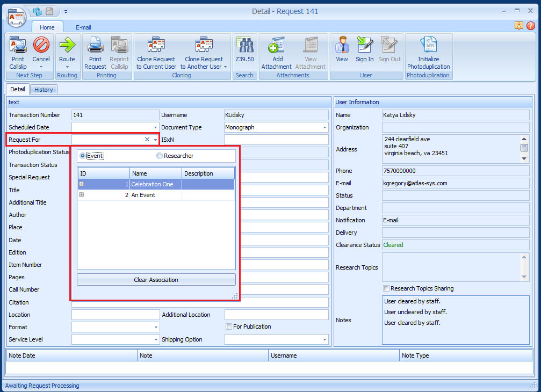The height and width of the screenshot is (392, 541).
Task: Check the For Publication checkbox
Action: pos(229,326)
